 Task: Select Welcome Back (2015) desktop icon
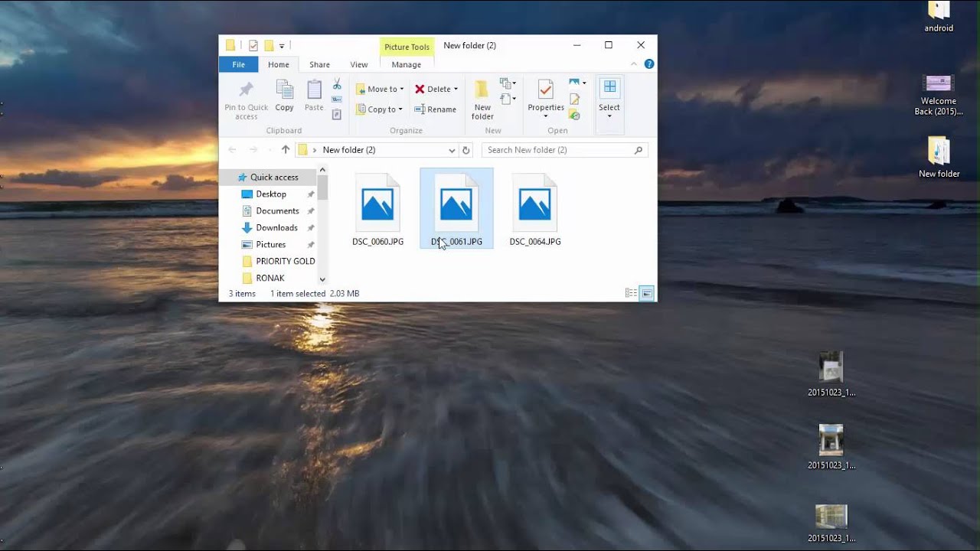click(x=939, y=95)
